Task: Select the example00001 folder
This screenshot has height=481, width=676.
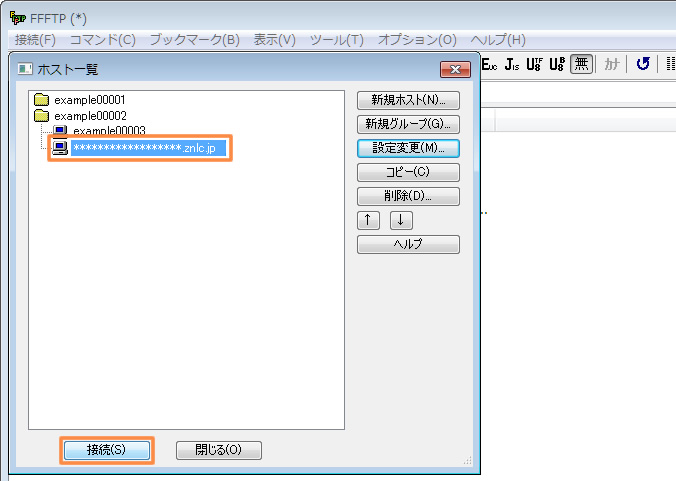Action: pos(90,100)
